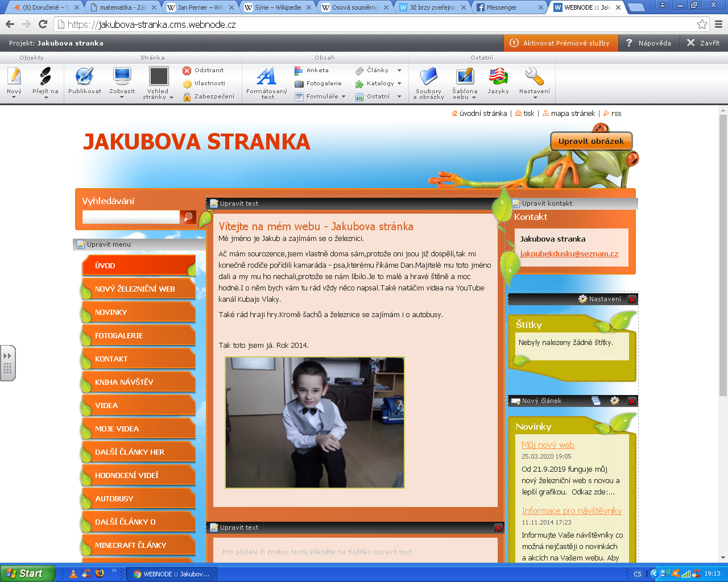Screen dimensions: 728x582
Task: Click the Fotogalerie content icon
Action: (x=299, y=83)
